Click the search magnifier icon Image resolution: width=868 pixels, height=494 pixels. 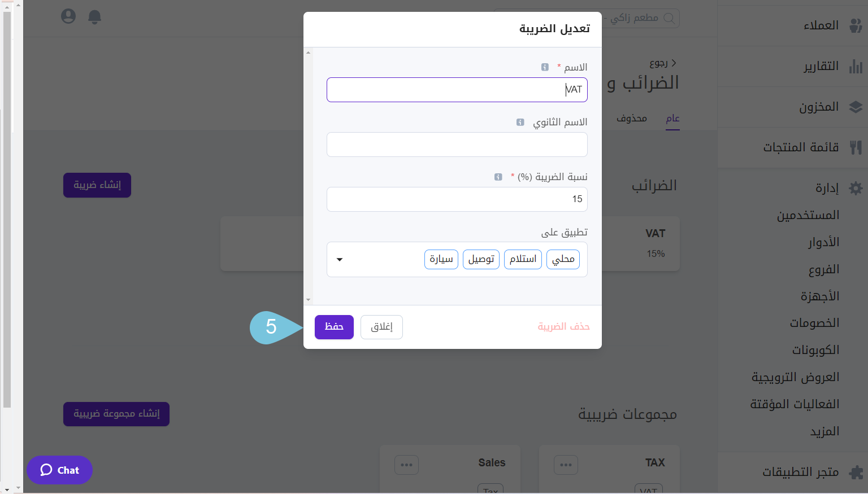pos(669,18)
